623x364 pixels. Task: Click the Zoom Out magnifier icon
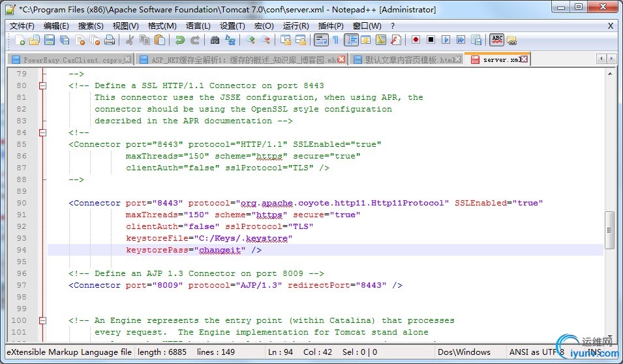pos(265,40)
